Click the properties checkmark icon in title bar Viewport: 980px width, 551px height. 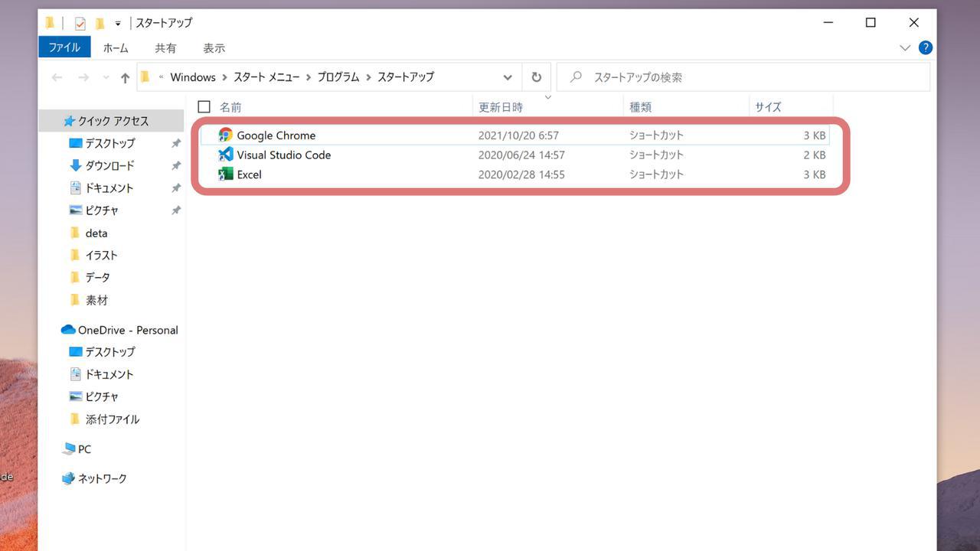80,23
